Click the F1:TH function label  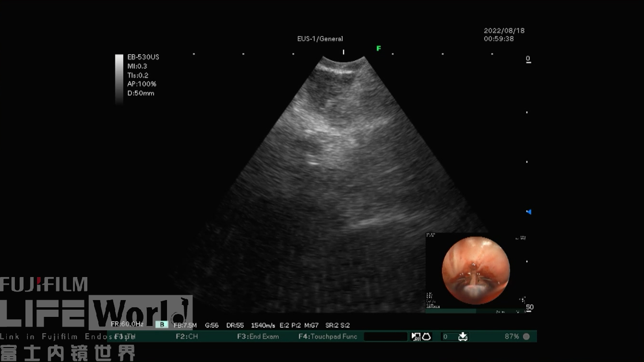click(x=126, y=337)
